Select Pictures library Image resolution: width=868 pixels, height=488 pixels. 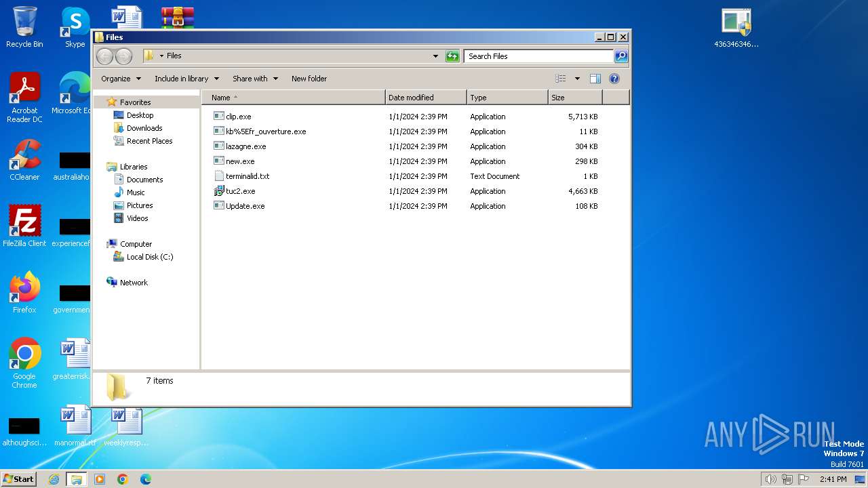click(x=140, y=205)
